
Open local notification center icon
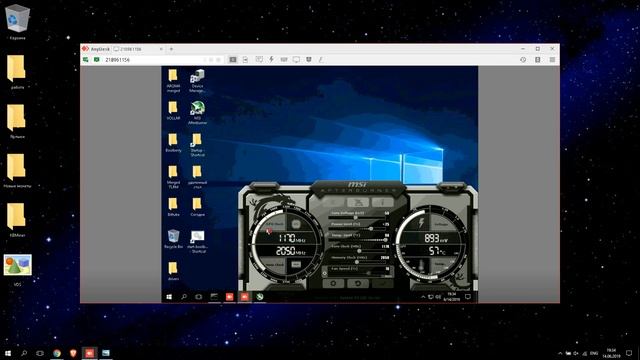pos(629,353)
